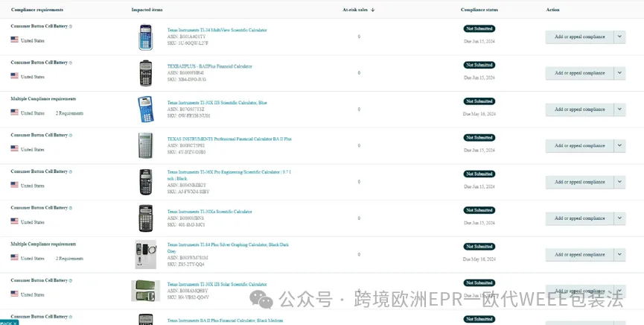This screenshot has height=325, width=644.
Task: Open TEXBAIIPLUS - BAIIPlus Financial Calculator link
Action: [x=209, y=66]
